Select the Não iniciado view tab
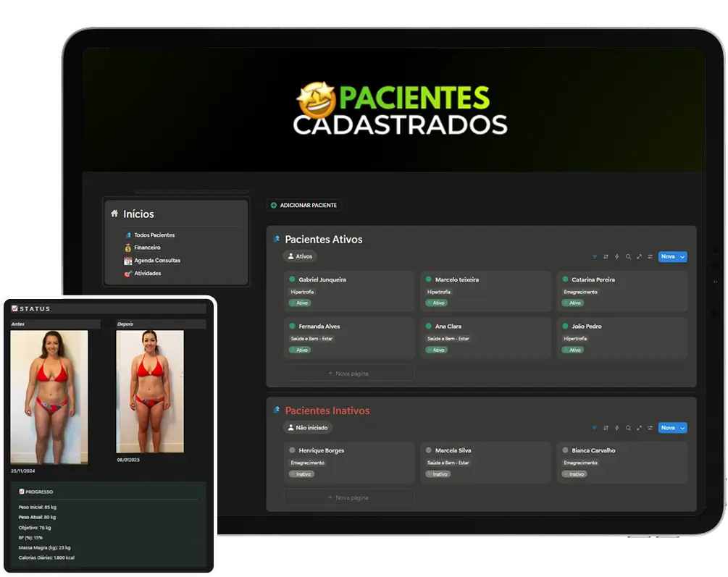728x577 pixels. [x=308, y=428]
